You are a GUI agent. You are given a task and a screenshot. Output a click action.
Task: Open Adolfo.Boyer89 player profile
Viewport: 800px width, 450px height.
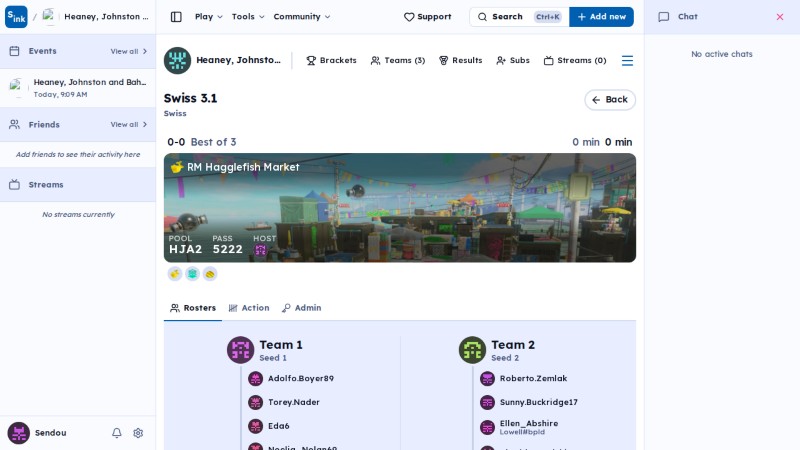click(291, 379)
